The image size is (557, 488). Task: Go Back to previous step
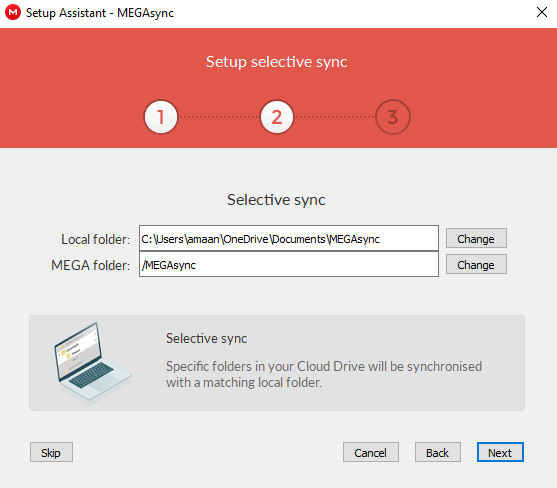pos(438,452)
